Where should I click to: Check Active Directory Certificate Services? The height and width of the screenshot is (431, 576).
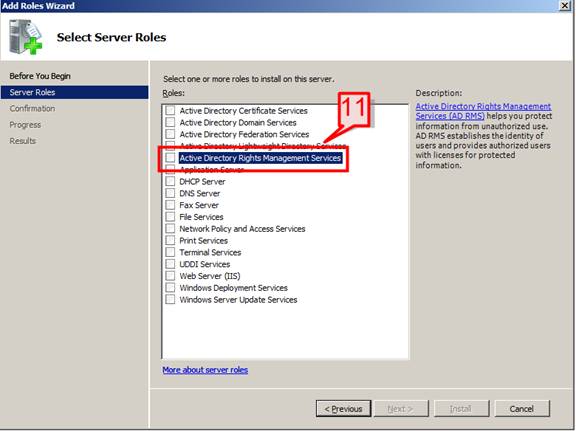(x=170, y=110)
